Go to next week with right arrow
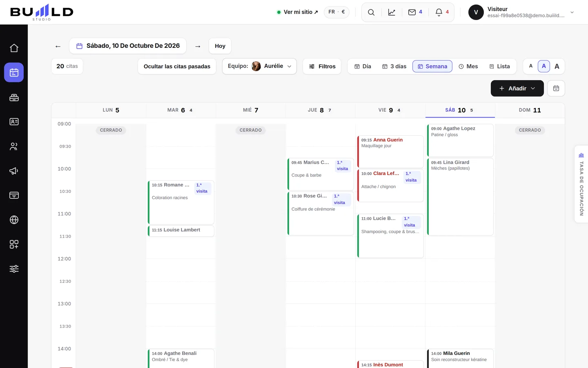 click(x=198, y=46)
